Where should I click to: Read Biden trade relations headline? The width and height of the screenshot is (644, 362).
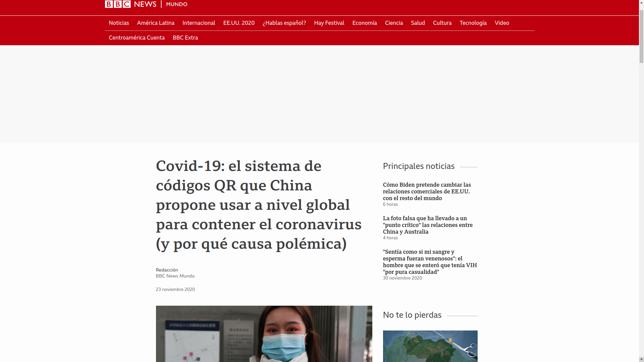click(427, 191)
